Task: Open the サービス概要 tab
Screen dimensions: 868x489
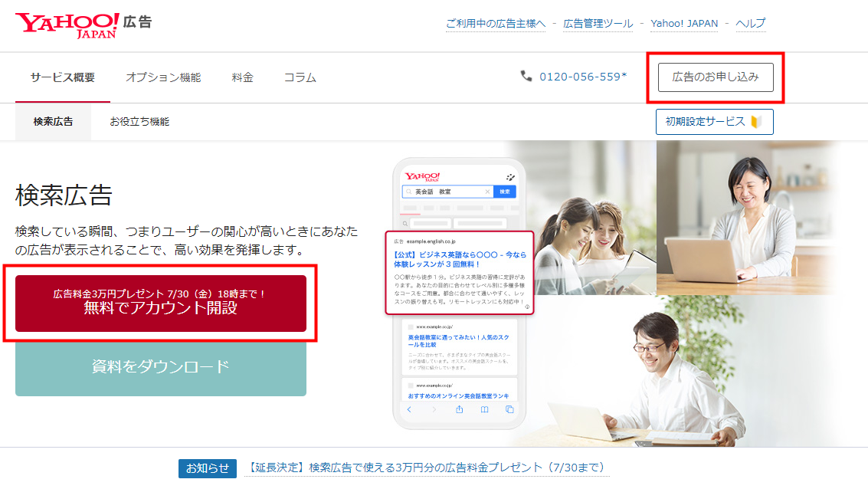Action: 63,77
